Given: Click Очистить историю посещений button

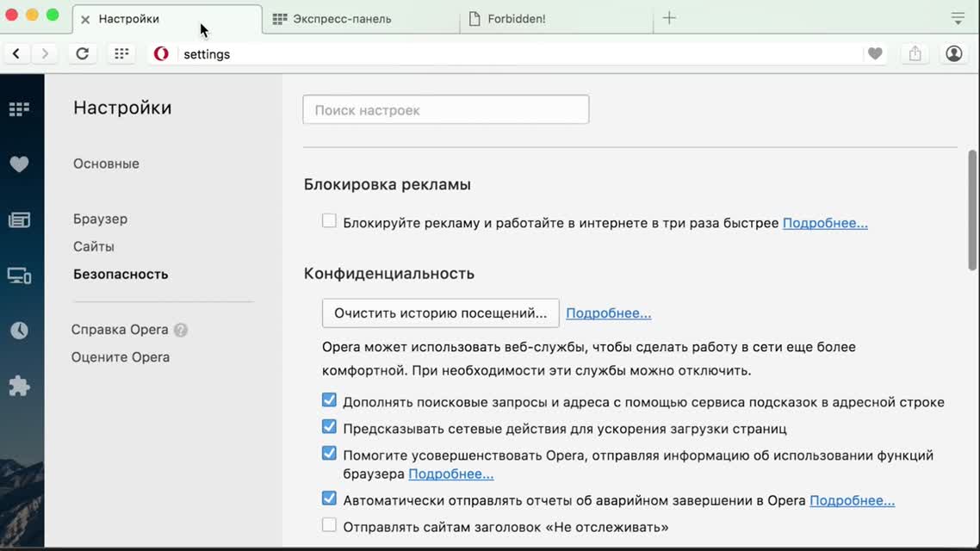Looking at the screenshot, I should coord(441,313).
